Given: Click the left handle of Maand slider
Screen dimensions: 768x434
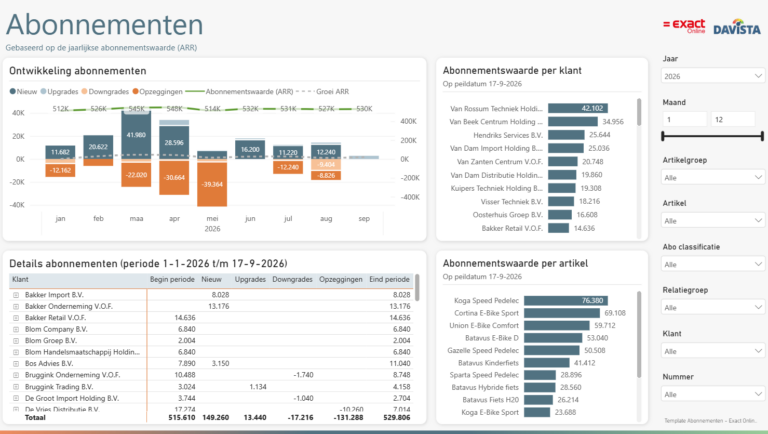Looking at the screenshot, I should pos(663,136).
